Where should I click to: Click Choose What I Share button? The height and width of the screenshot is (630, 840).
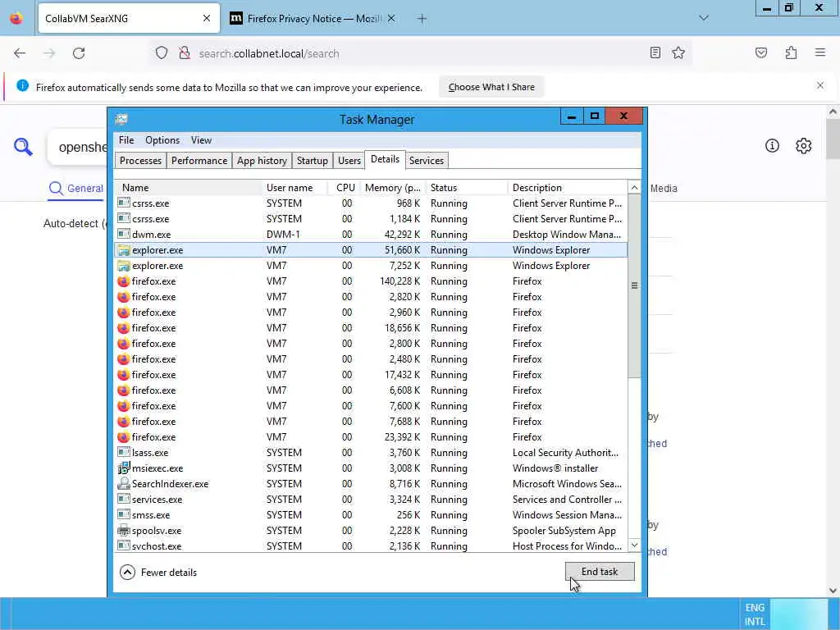click(491, 87)
